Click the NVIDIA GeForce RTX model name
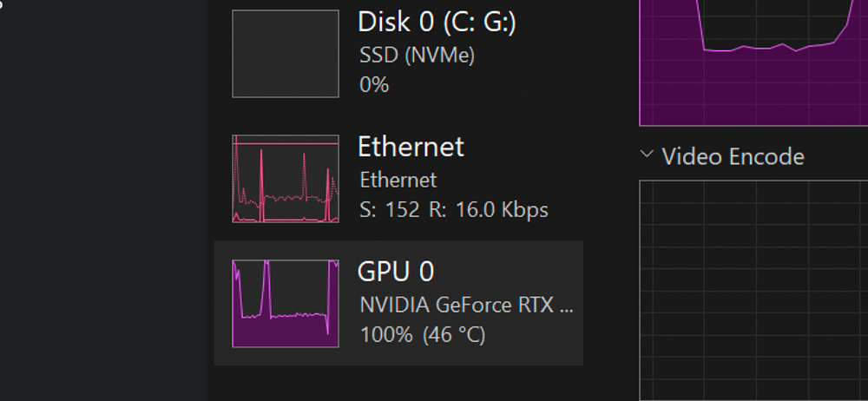The width and height of the screenshot is (868, 401). point(466,306)
